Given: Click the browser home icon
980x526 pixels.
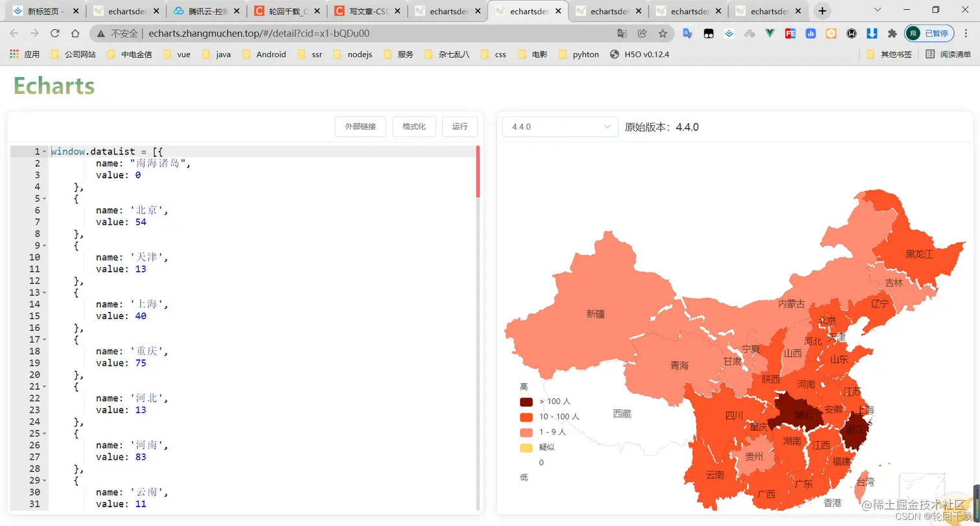Looking at the screenshot, I should (x=75, y=33).
